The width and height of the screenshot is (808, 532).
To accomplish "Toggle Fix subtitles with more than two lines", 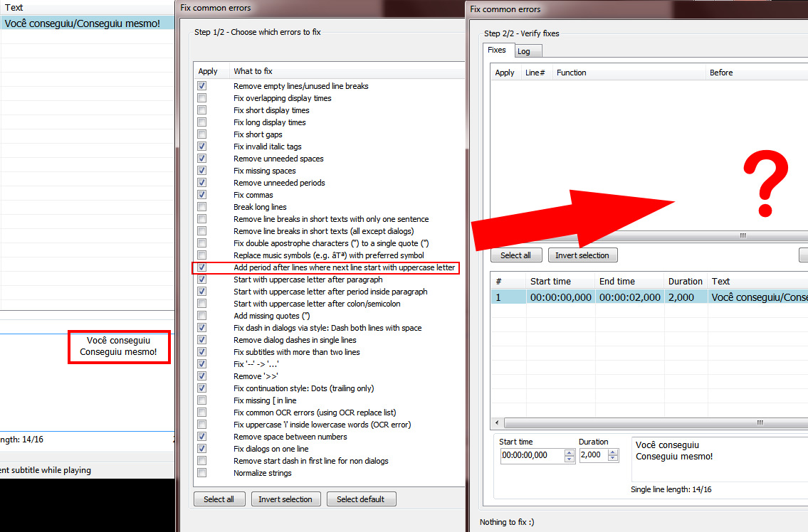I will pos(202,352).
